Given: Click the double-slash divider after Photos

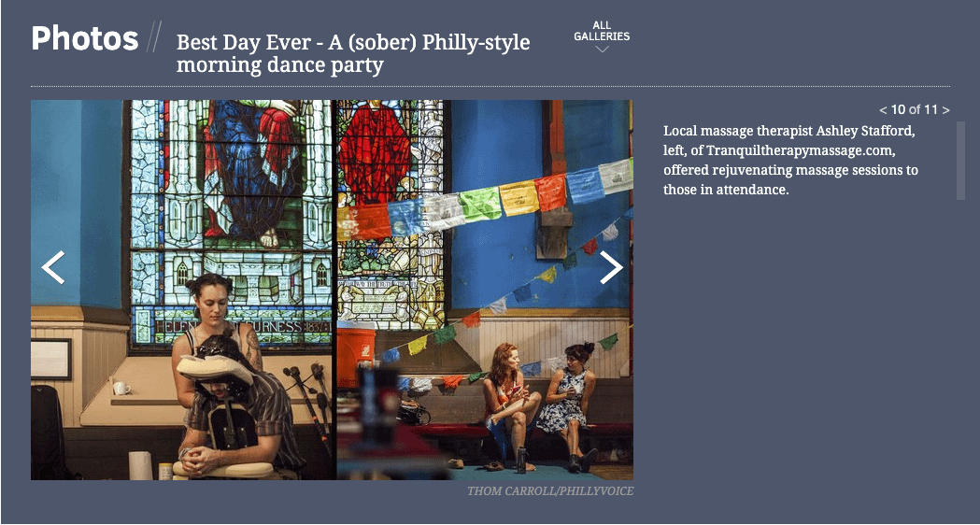Looking at the screenshot, I should (x=154, y=36).
